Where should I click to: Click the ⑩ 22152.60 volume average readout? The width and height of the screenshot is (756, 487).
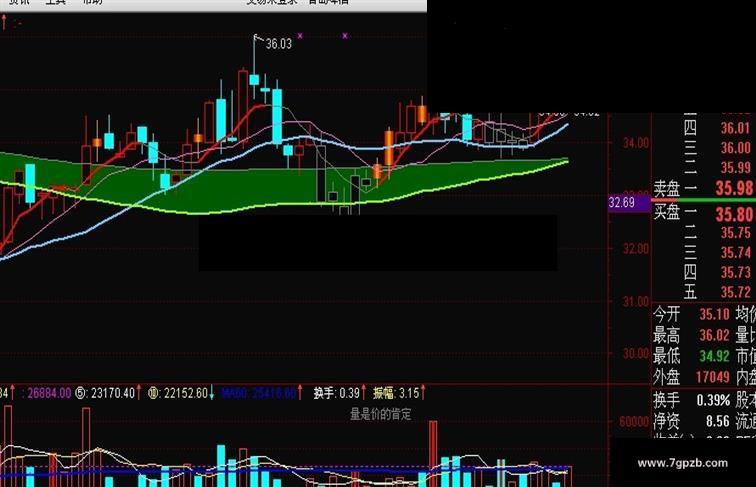[178, 393]
